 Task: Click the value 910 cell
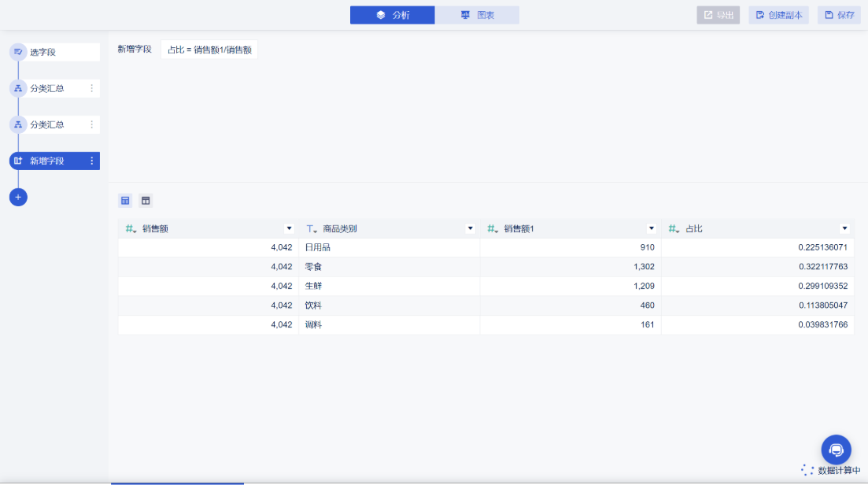pos(571,247)
